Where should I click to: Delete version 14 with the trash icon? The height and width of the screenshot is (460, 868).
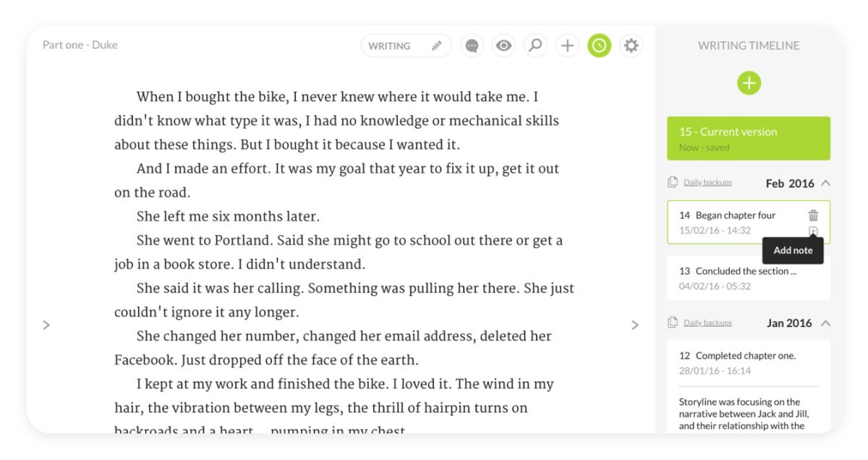814,215
